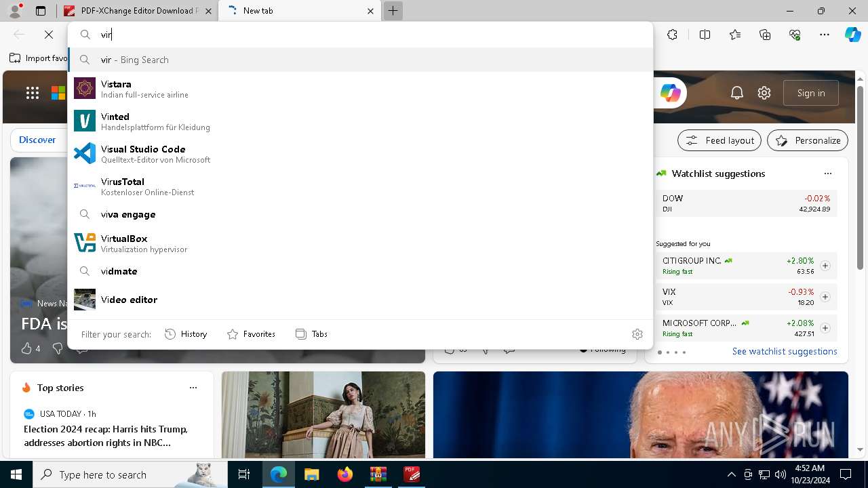Open Collections panel
Image resolution: width=868 pixels, height=488 pixels.
click(x=765, y=35)
